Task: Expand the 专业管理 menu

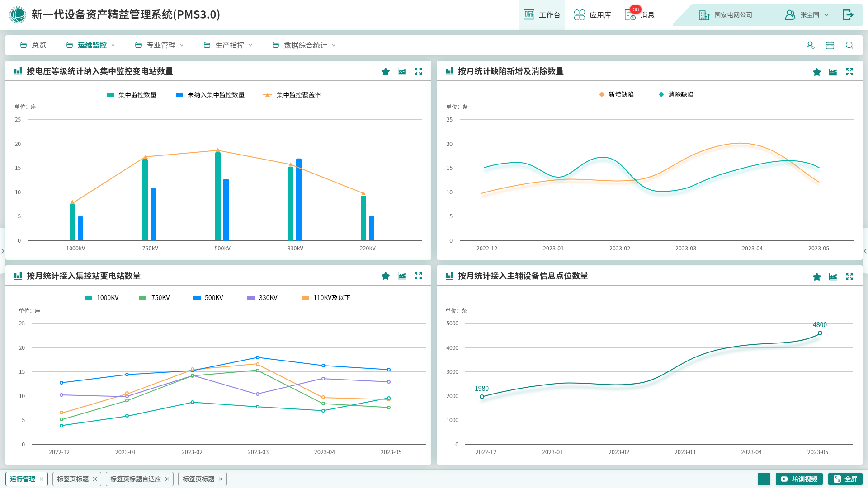Action: pos(159,45)
